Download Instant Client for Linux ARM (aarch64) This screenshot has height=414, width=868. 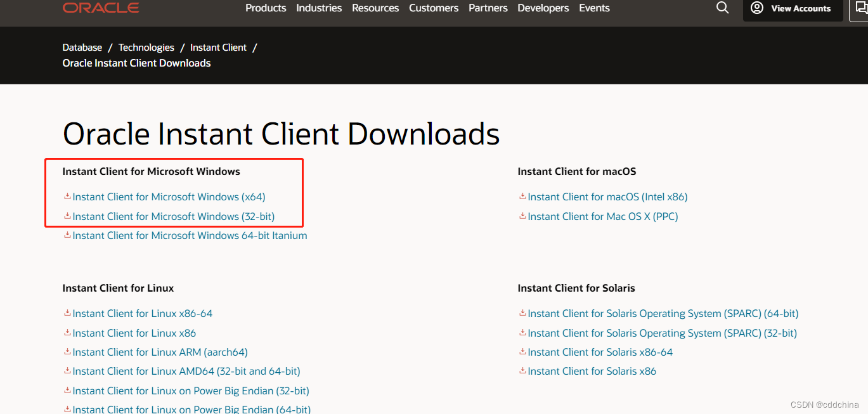[160, 352]
